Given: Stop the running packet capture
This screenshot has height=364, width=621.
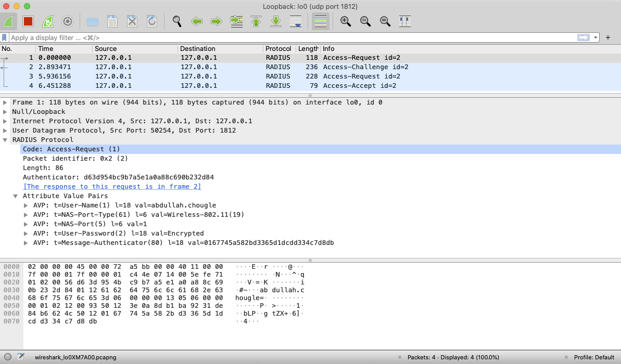Looking at the screenshot, I should (x=28, y=21).
